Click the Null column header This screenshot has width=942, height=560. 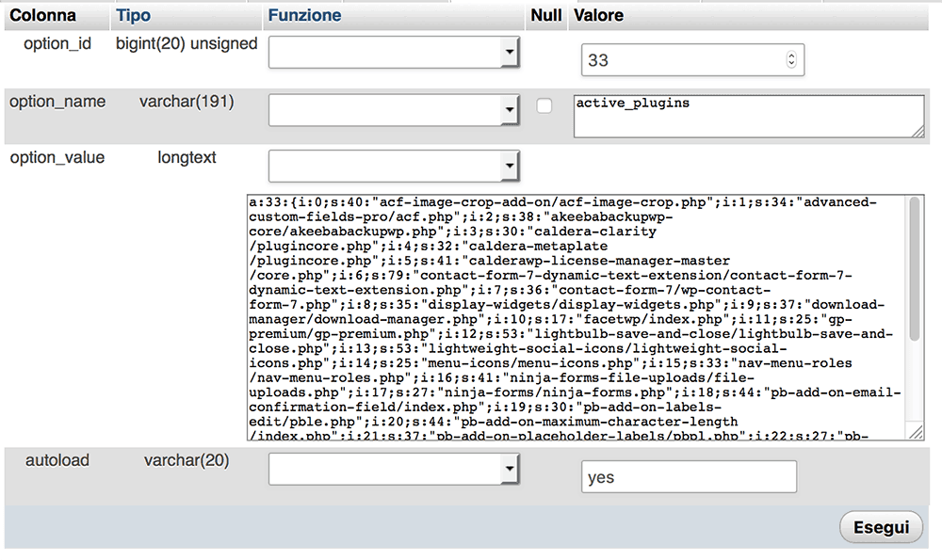(544, 16)
